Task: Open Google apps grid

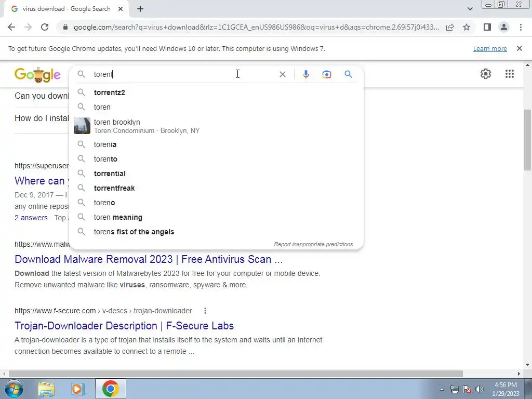Action: click(x=509, y=74)
